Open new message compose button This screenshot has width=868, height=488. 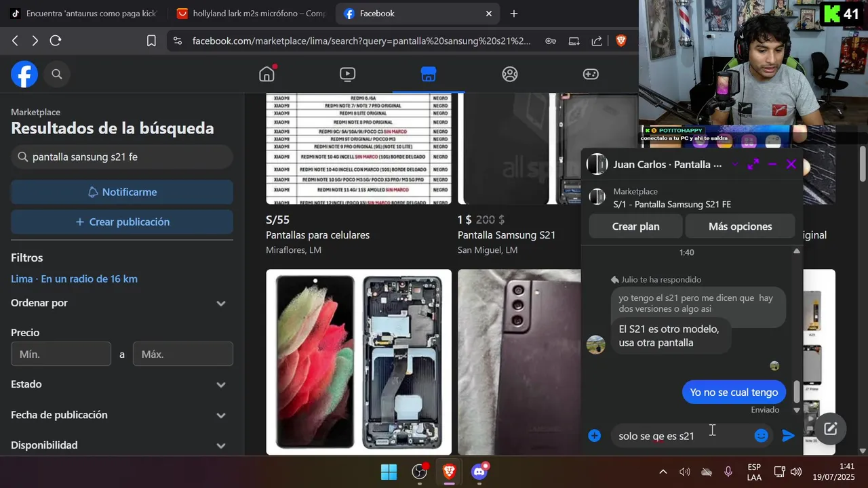(x=830, y=428)
